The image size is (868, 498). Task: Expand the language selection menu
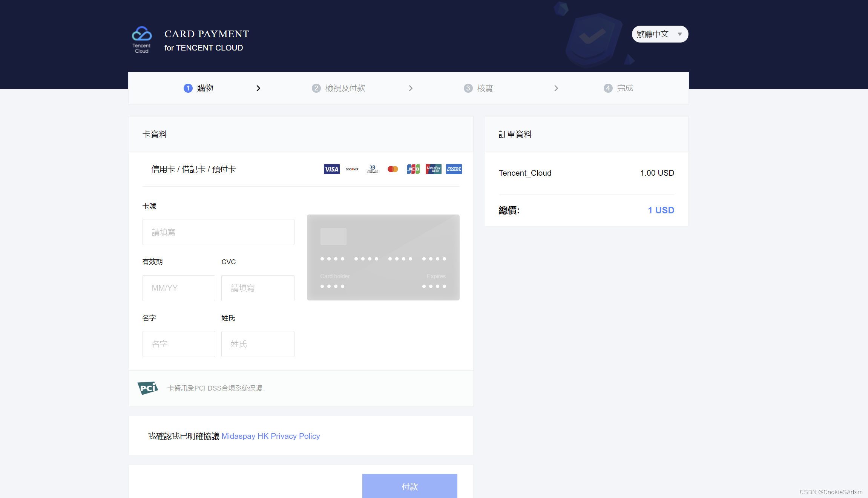(x=659, y=34)
